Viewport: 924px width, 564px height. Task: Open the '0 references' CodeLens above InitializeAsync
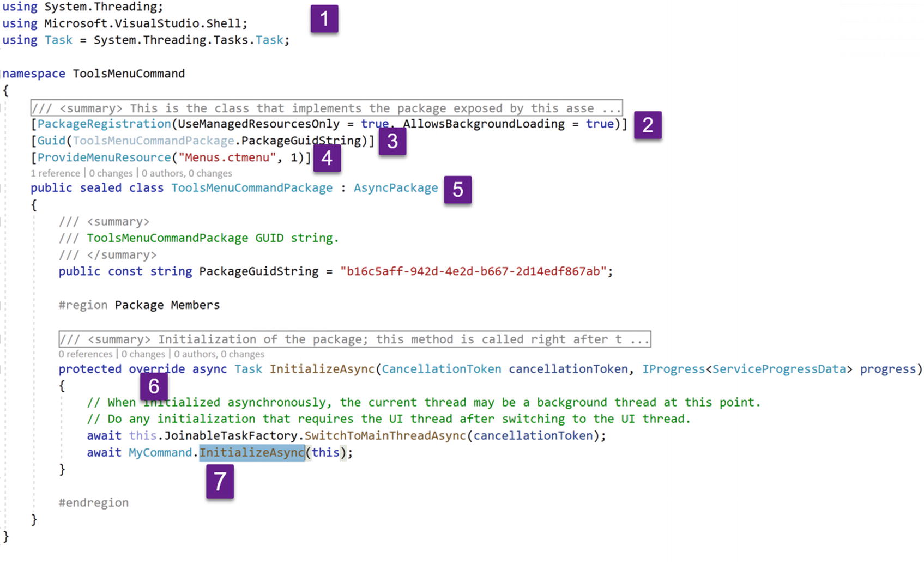click(87, 354)
